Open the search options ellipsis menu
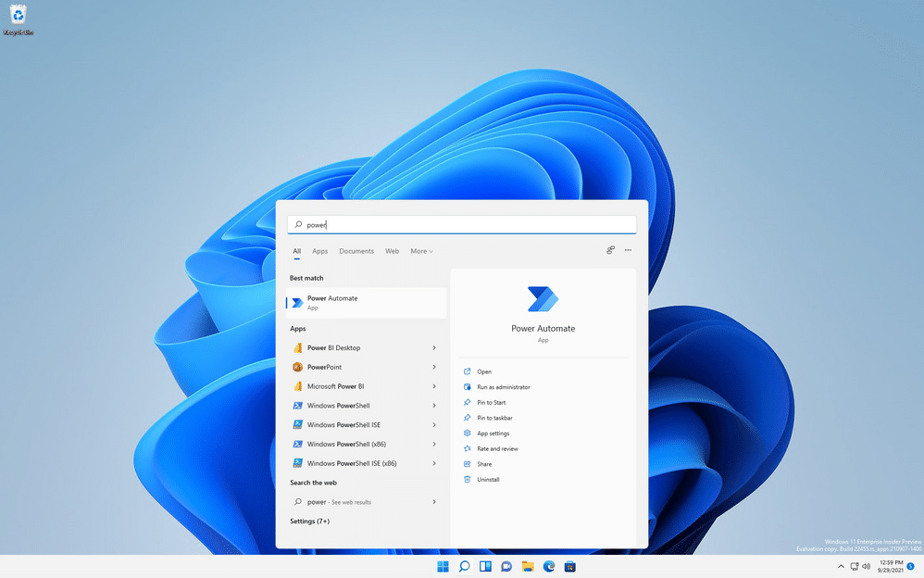The image size is (924, 578). coord(628,250)
